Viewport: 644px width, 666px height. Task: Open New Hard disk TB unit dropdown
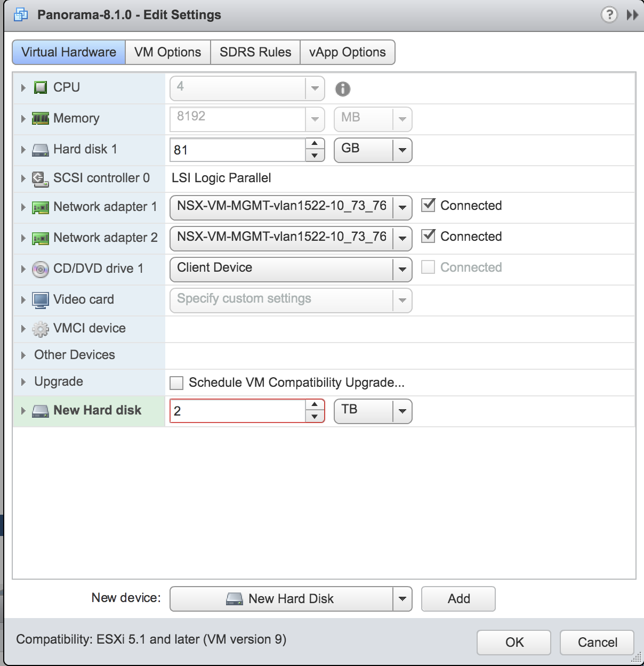tap(373, 411)
